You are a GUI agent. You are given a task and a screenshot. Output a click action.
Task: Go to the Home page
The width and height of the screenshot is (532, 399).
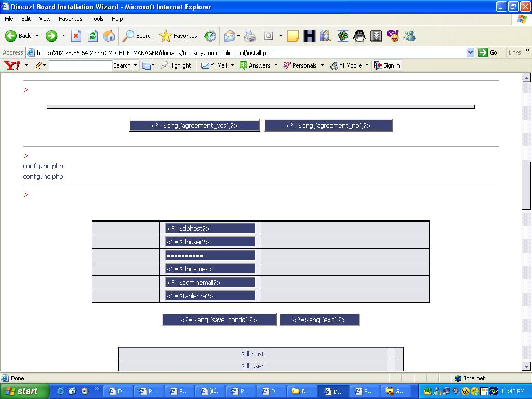click(x=109, y=36)
